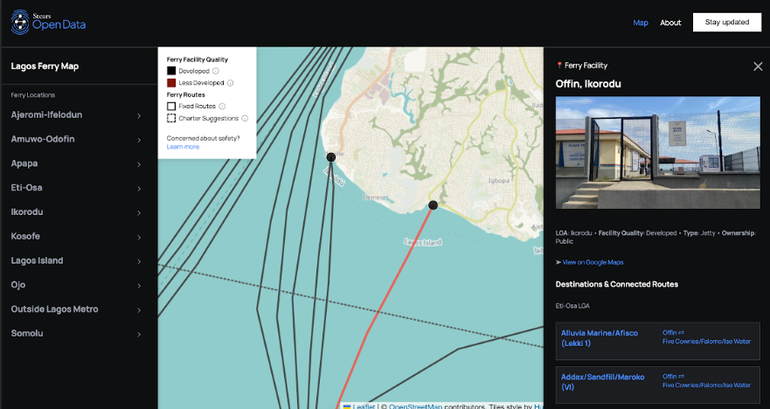Toggle the Developed facility quality swatch
Viewport: 770px width, 409px height.
coord(172,71)
